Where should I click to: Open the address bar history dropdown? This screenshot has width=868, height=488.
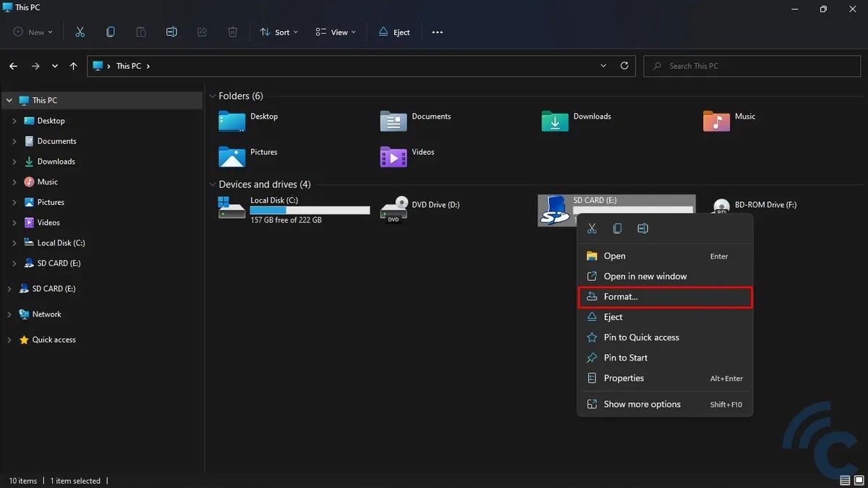(x=604, y=66)
